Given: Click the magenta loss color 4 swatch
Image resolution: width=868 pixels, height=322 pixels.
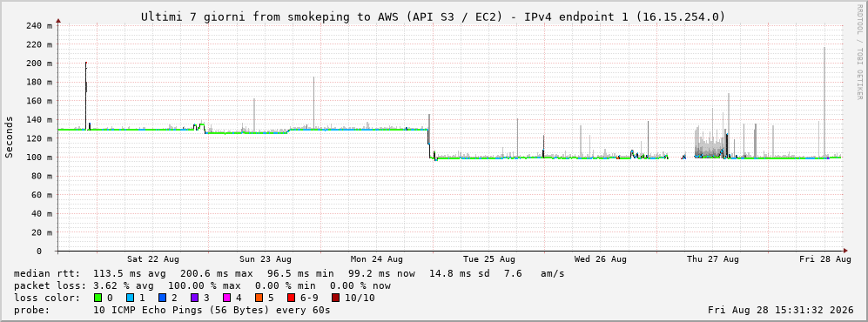Looking at the screenshot, I should tap(226, 299).
